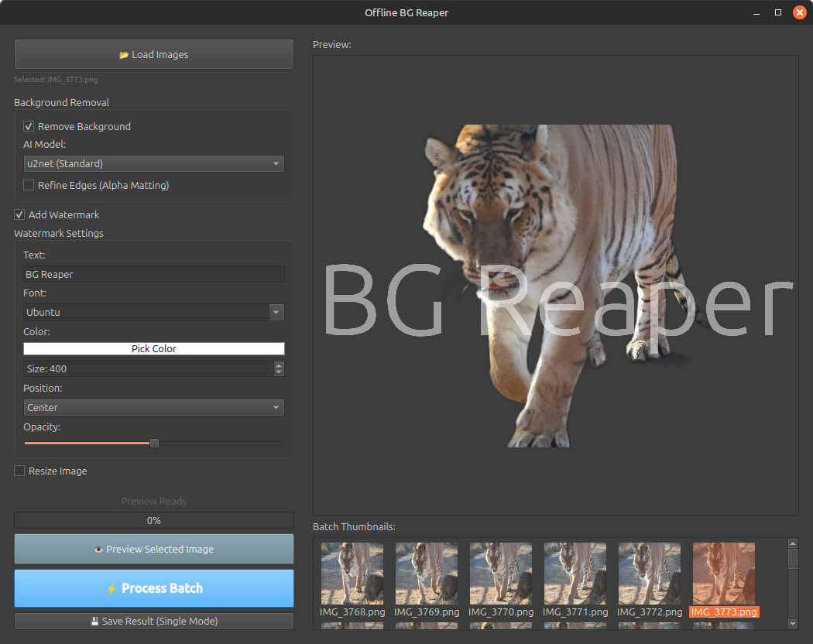Minimize the Offline BG Reaper window

coord(756,13)
